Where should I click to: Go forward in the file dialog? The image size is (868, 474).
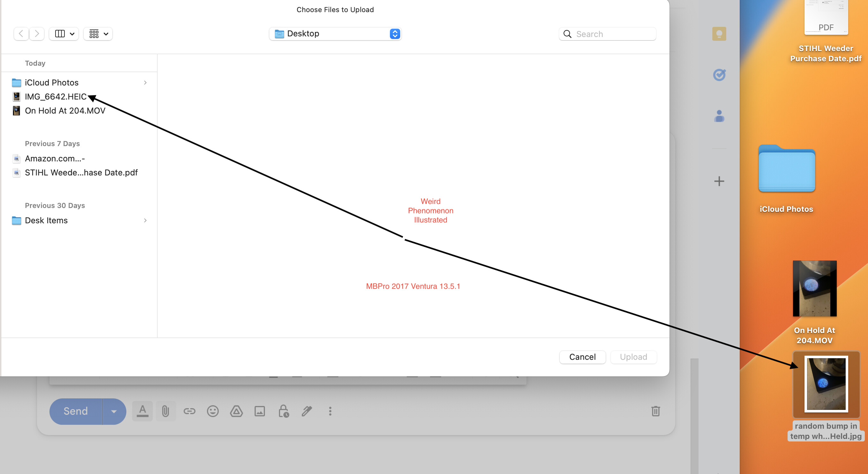point(37,34)
